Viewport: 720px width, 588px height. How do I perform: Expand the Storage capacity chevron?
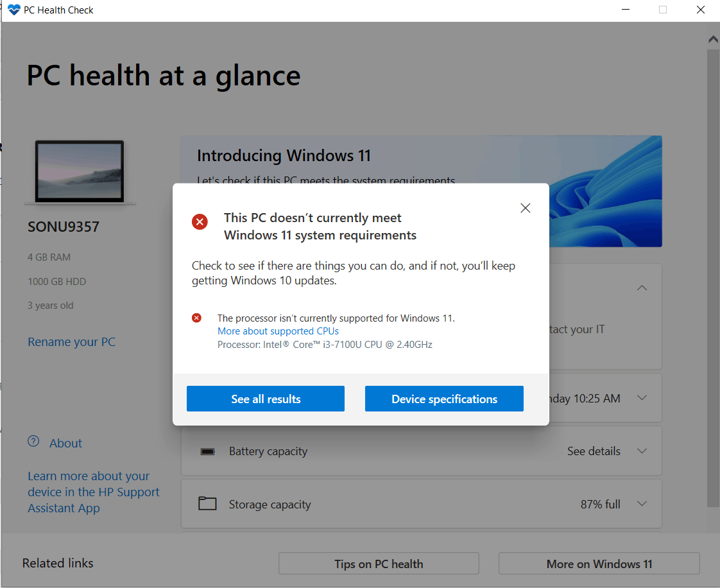[642, 504]
